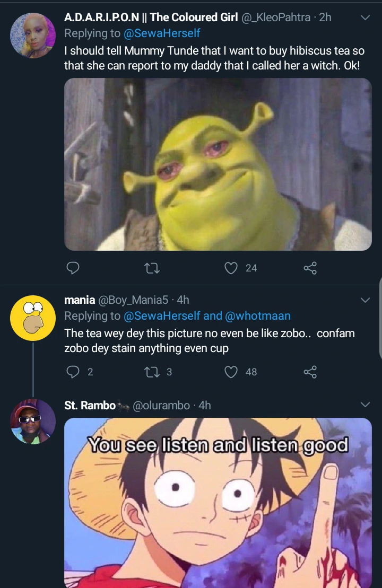
Task: Open the Shrek meme image
Action: tap(218, 164)
